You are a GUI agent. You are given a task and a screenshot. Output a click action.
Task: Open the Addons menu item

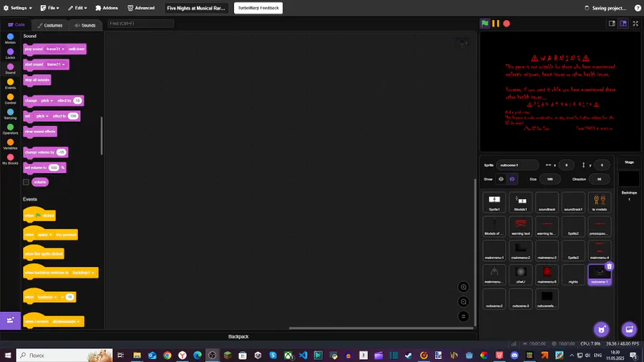pyautogui.click(x=107, y=8)
